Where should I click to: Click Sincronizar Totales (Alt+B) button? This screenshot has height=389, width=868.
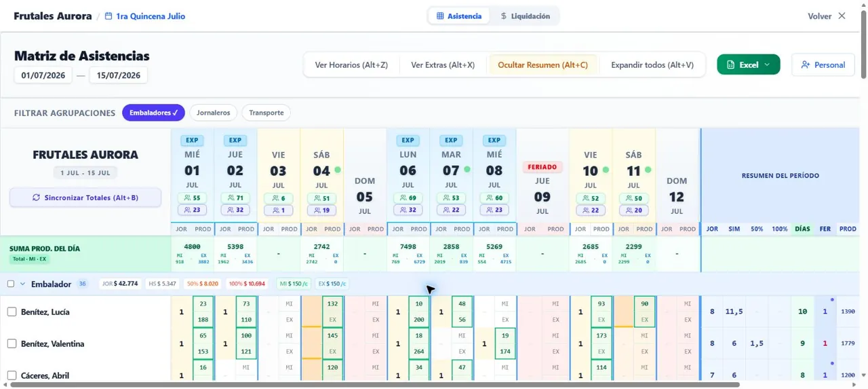tap(85, 198)
